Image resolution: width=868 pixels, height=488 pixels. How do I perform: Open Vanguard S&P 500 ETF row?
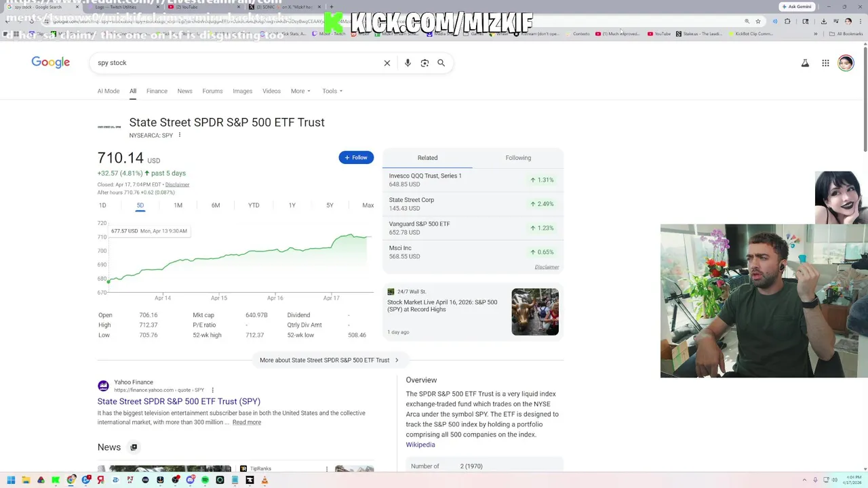pos(473,228)
